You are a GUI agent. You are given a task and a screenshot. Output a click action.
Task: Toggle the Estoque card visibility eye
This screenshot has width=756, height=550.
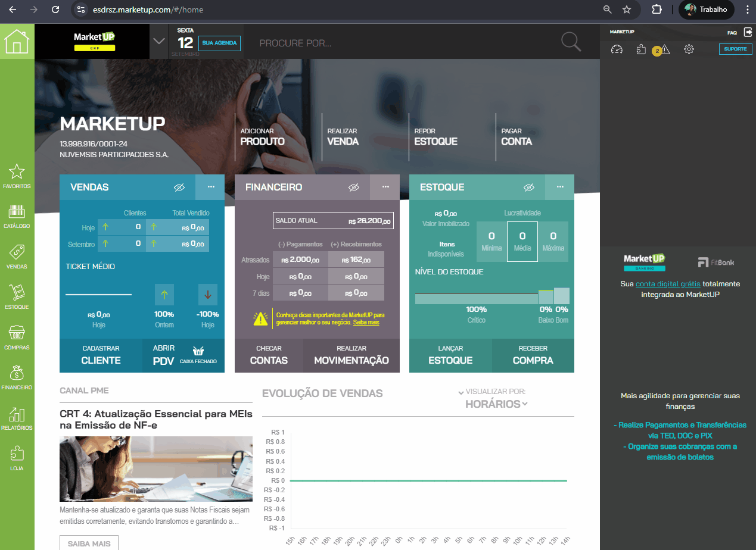pyautogui.click(x=529, y=187)
